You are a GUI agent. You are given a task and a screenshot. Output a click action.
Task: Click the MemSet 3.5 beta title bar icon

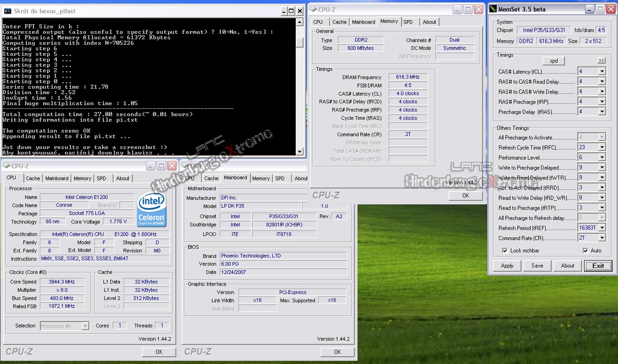click(x=493, y=9)
